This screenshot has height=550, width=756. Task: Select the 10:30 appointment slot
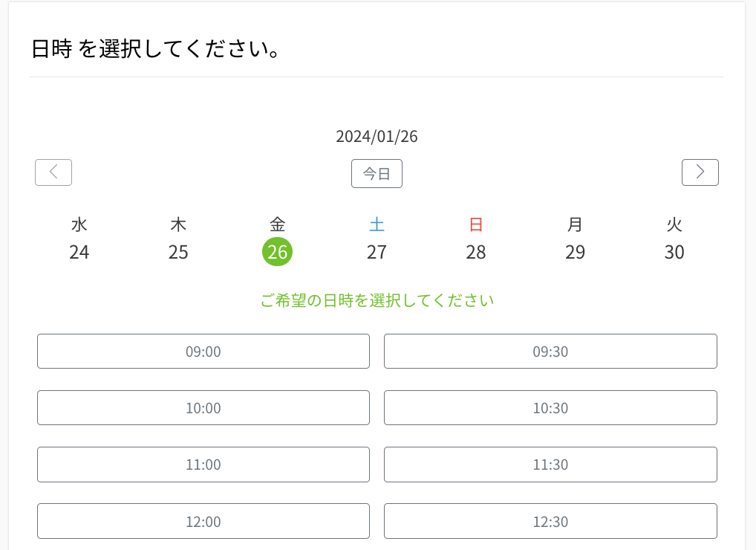550,407
